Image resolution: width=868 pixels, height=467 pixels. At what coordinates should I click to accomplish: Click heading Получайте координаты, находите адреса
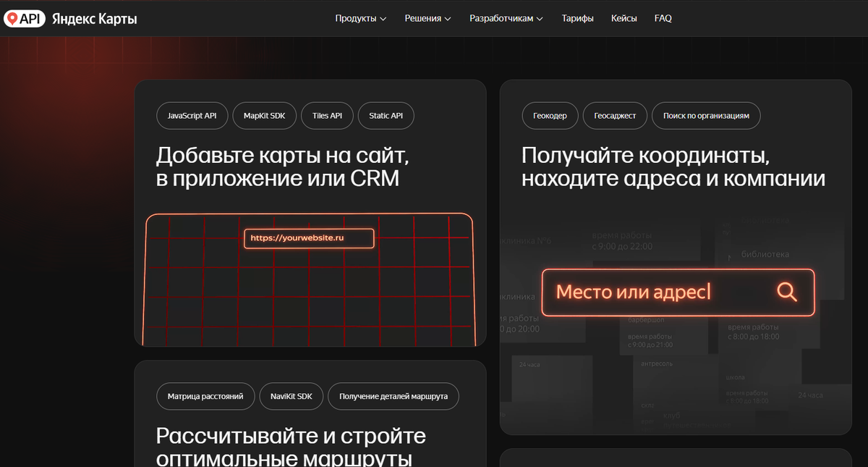[673, 166]
